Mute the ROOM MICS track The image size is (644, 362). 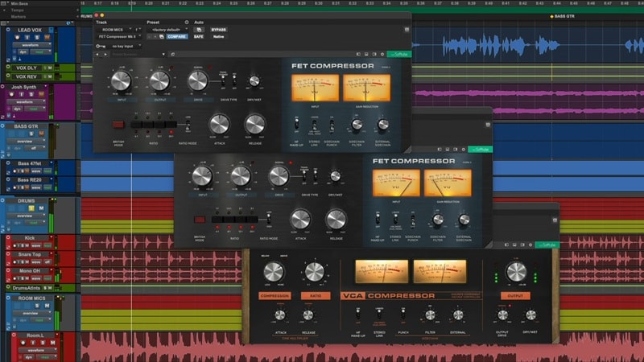coord(47,306)
